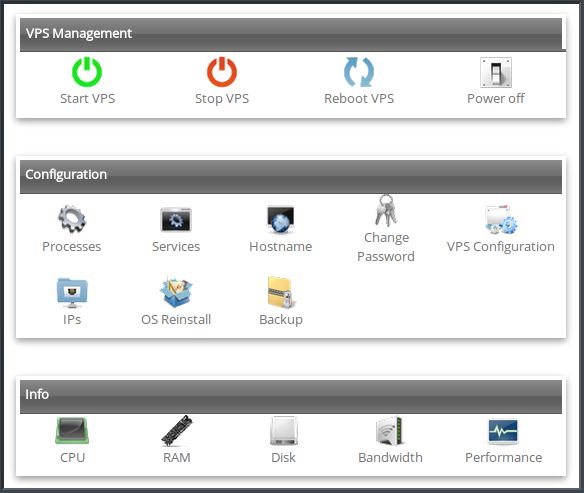Click the Bandwidth router icon
Image resolution: width=584 pixels, height=493 pixels.
[x=390, y=431]
